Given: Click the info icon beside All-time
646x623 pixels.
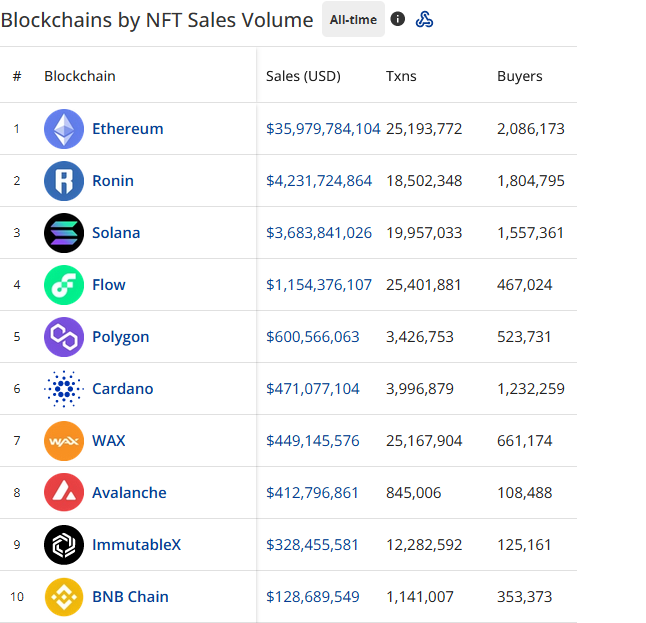Looking at the screenshot, I should [x=398, y=19].
